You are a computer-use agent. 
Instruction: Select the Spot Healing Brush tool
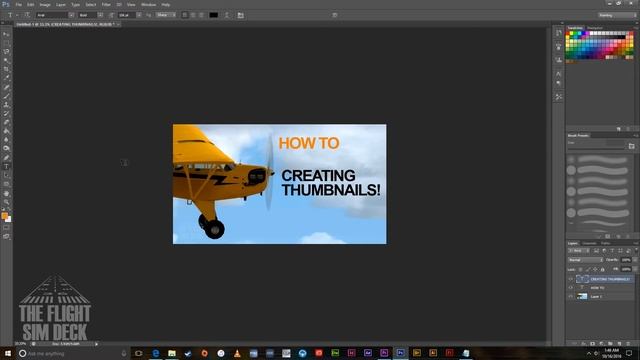point(6,87)
